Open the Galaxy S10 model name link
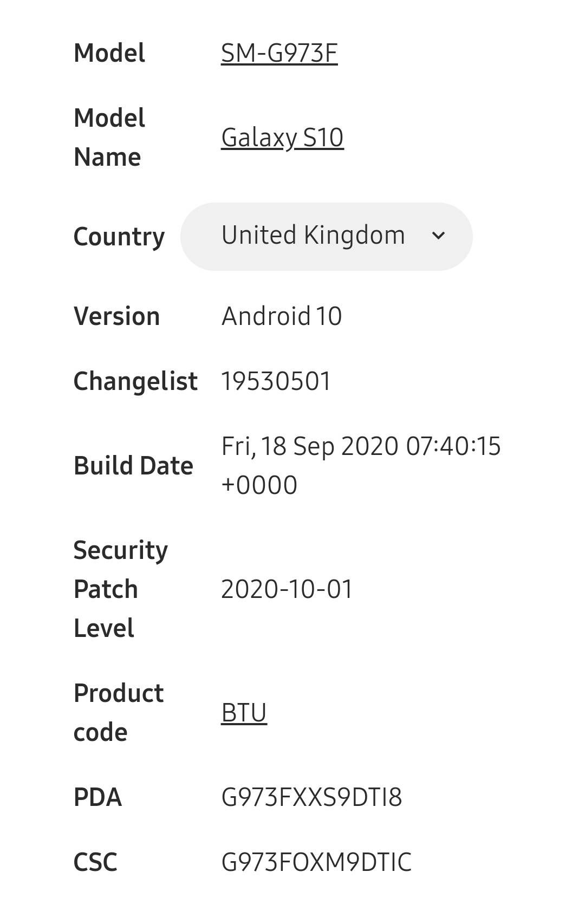585x924 pixels. (x=282, y=138)
